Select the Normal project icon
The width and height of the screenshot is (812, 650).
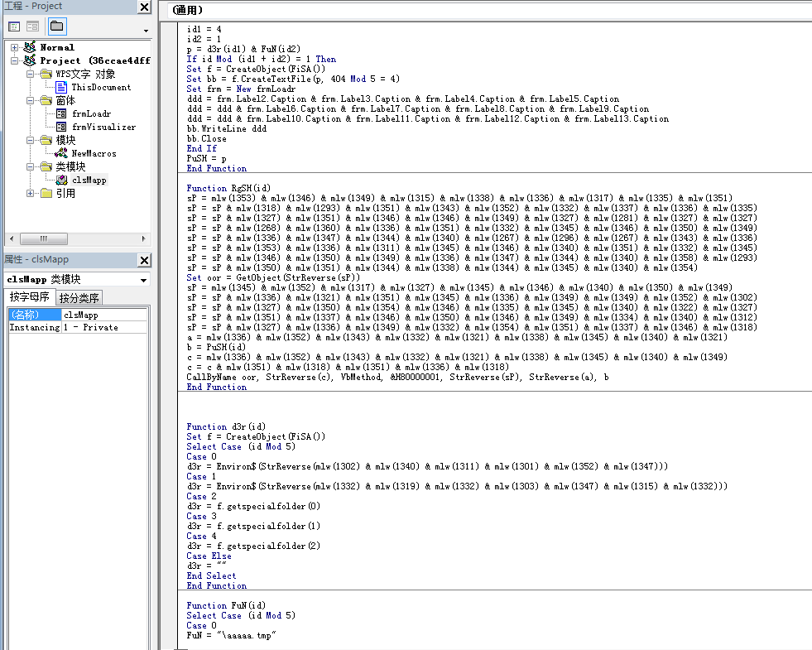click(x=30, y=47)
